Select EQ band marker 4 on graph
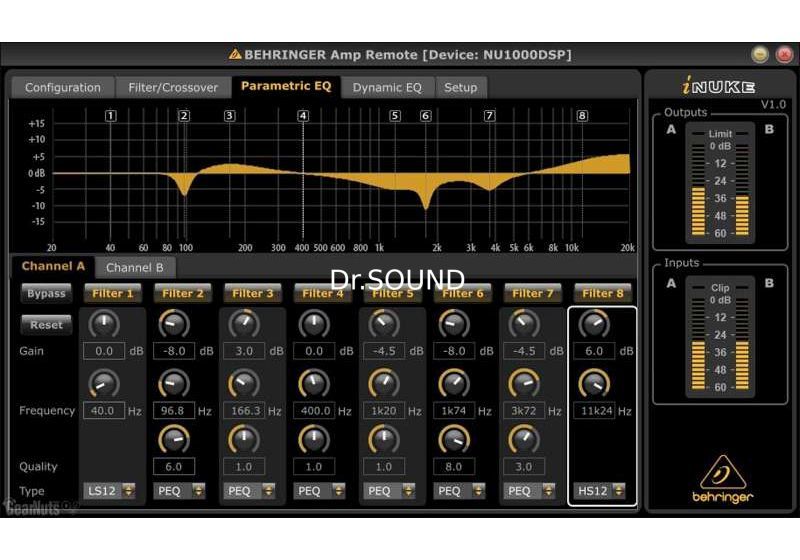Image resolution: width=800 pixels, height=560 pixels. [x=303, y=116]
